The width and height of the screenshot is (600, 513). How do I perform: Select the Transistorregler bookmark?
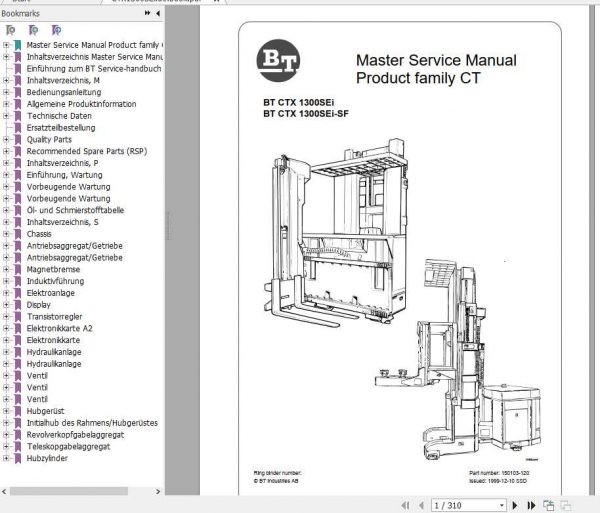point(54,317)
